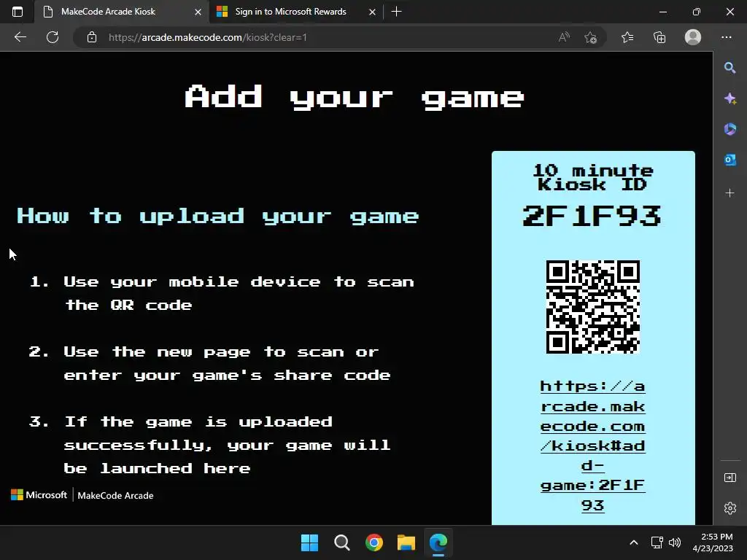The width and height of the screenshot is (747, 560).
Task: Open Windows taskbar Search
Action: point(341,542)
